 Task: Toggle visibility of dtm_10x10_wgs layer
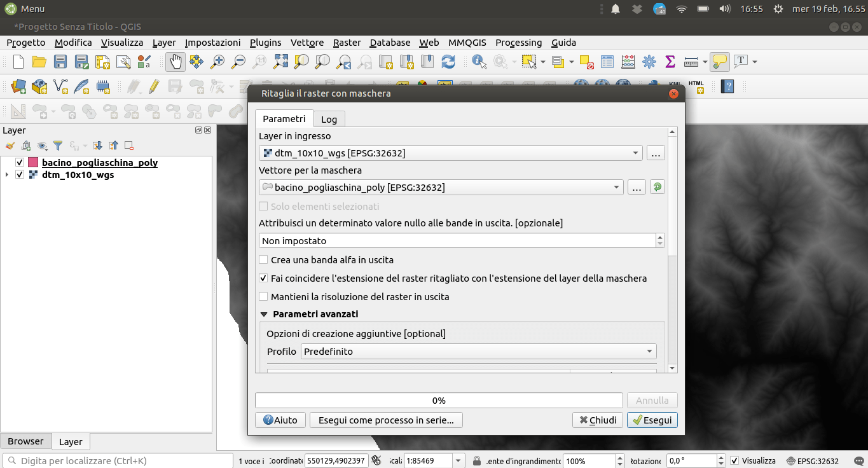coord(20,175)
